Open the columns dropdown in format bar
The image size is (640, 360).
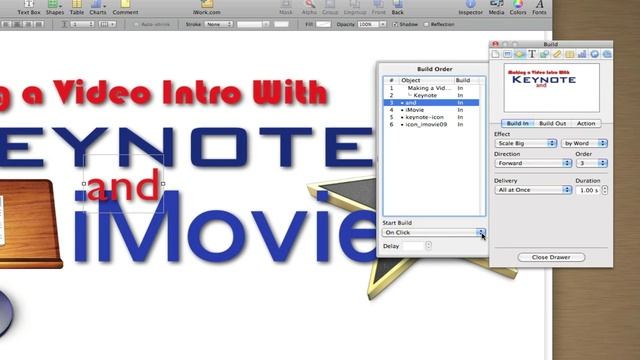pos(107,24)
